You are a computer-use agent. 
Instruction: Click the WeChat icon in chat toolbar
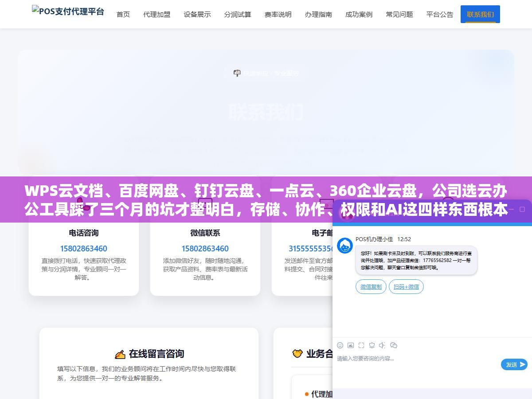(x=393, y=345)
